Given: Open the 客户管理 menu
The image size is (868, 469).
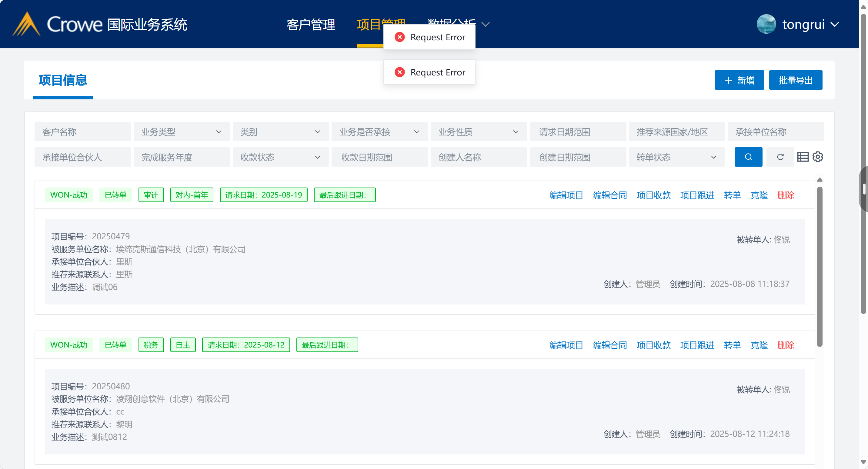Looking at the screenshot, I should (x=311, y=25).
